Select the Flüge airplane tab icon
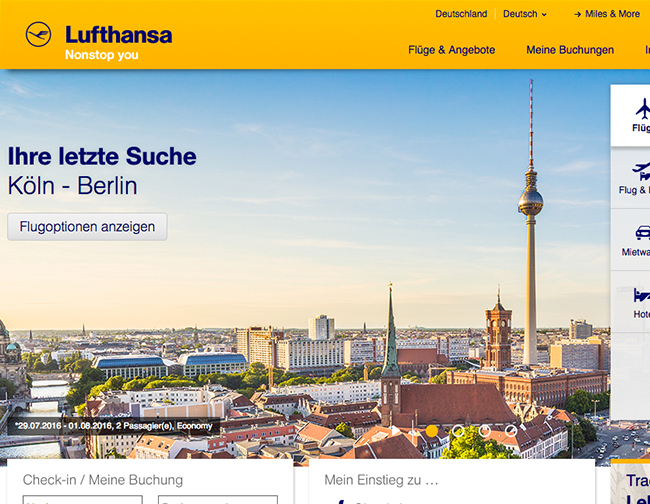The height and width of the screenshot is (504, 650). pos(643,109)
